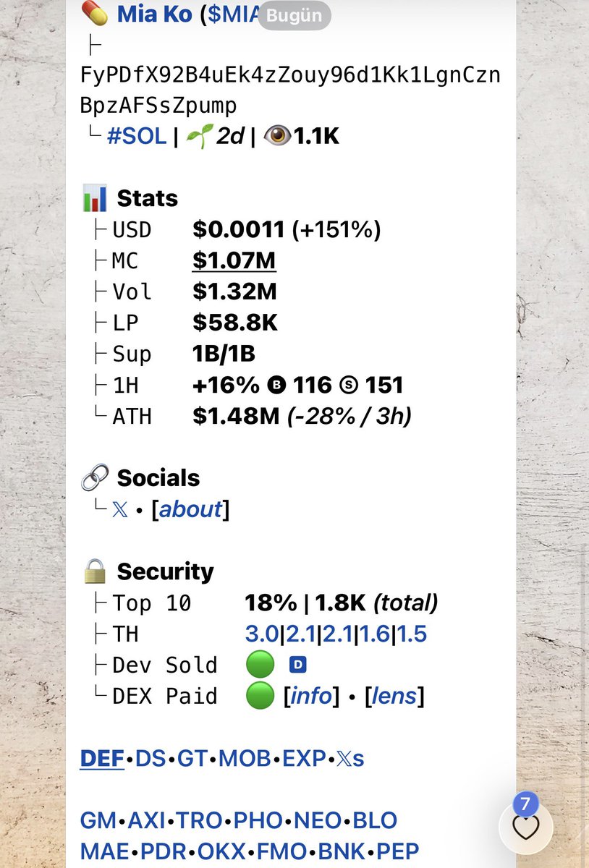Open the Xs search link
This screenshot has width=589, height=868.
(x=350, y=759)
